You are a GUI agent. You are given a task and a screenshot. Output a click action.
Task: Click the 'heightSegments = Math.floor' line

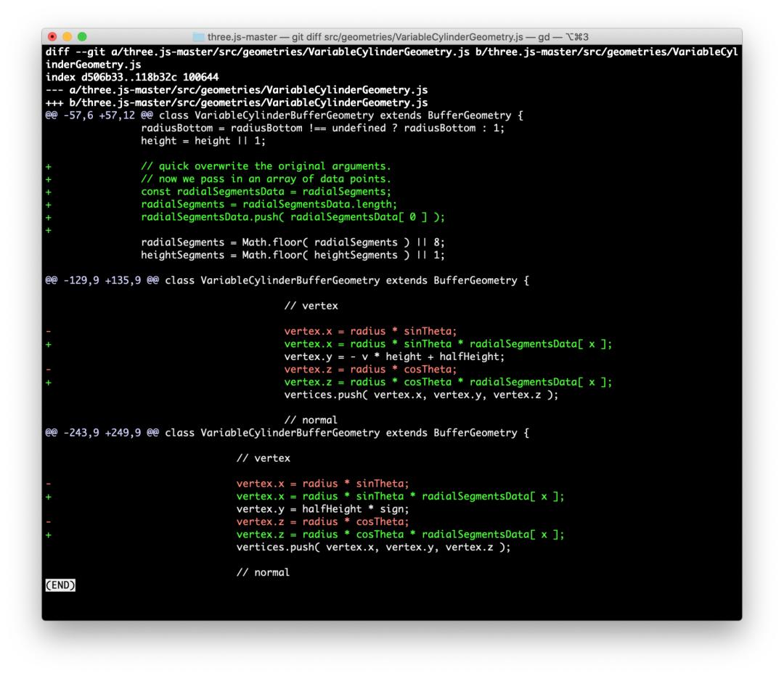[293, 255]
